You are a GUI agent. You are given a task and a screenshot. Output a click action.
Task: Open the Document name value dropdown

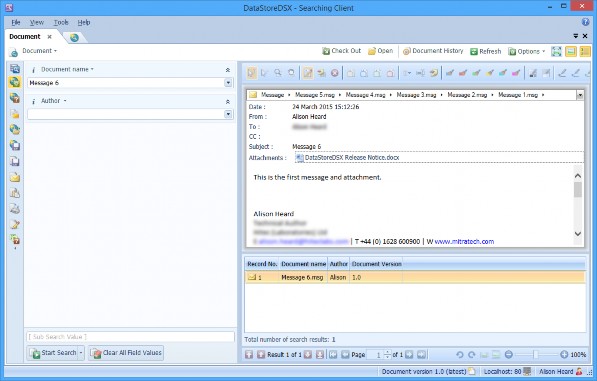(x=228, y=83)
